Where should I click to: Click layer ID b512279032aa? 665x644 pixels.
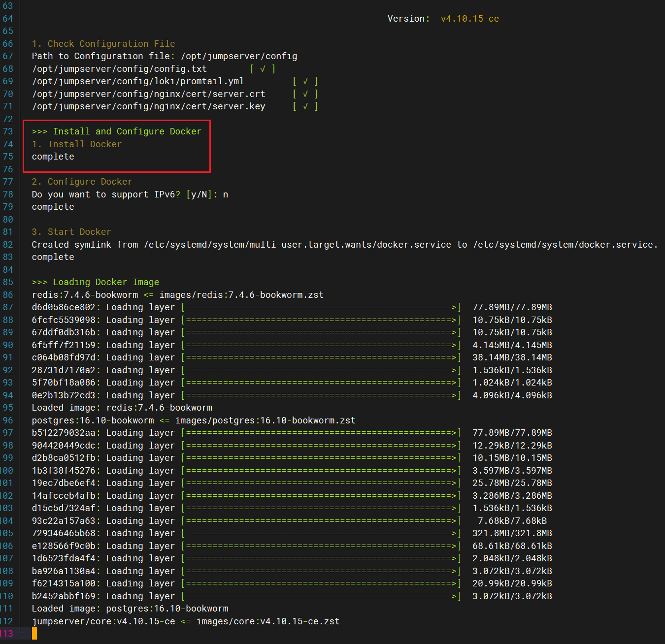click(x=64, y=433)
